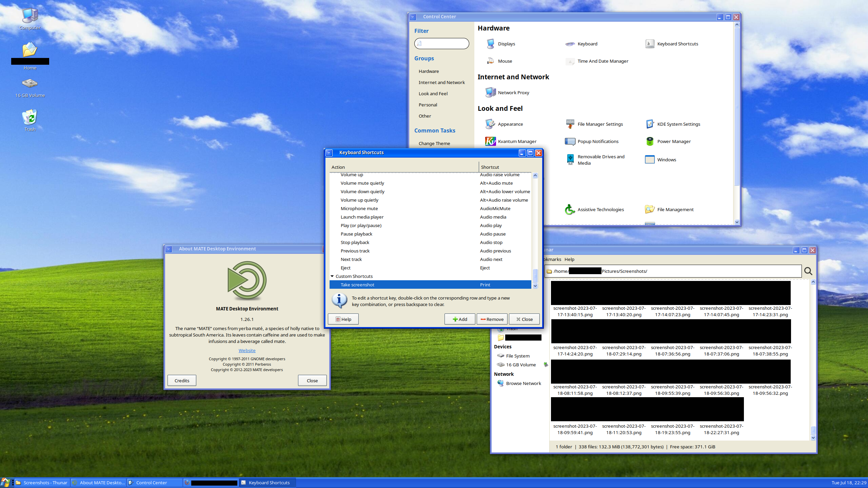Viewport: 868px width, 488px height.
Task: Collapse the Custom Shortcuts group
Action: coord(332,276)
